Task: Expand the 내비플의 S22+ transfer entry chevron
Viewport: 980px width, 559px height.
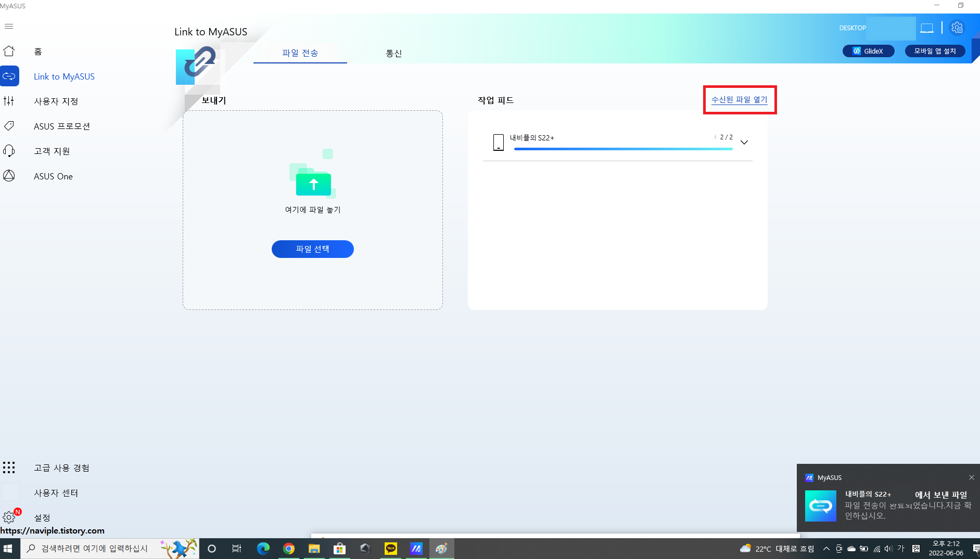Action: [744, 142]
